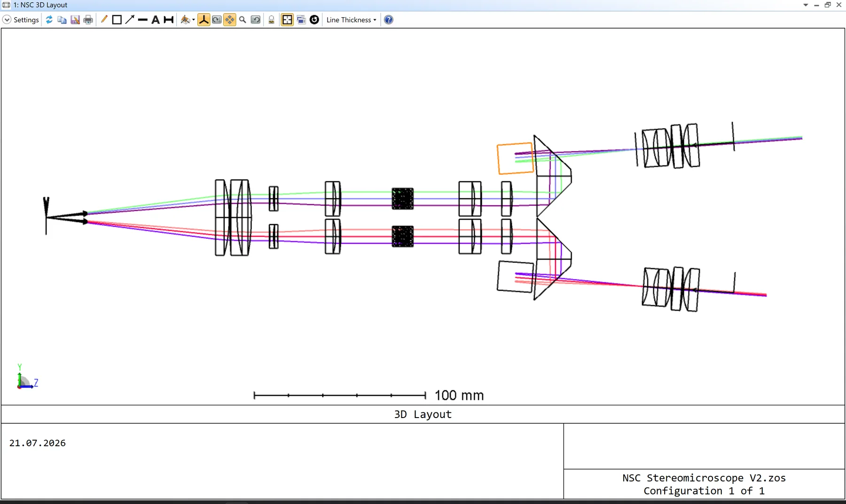Click the clone window icon
Viewport: 846px width, 504px height.
tap(301, 20)
